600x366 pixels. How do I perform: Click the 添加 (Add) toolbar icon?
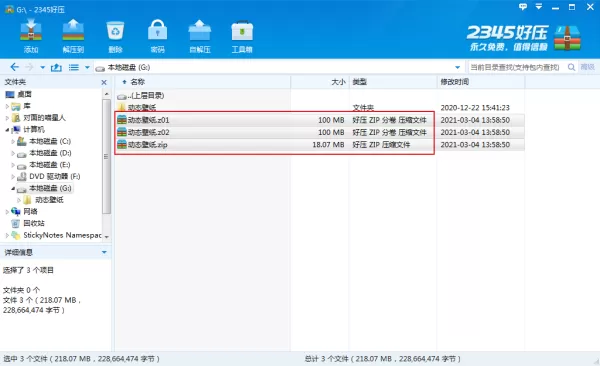coord(31,31)
